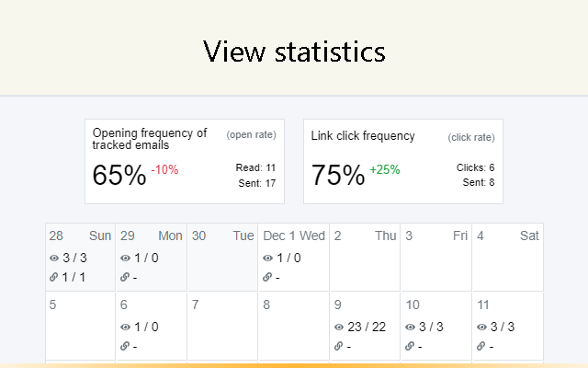Click the link icon on day 6
This screenshot has width=588, height=368.
click(x=125, y=346)
